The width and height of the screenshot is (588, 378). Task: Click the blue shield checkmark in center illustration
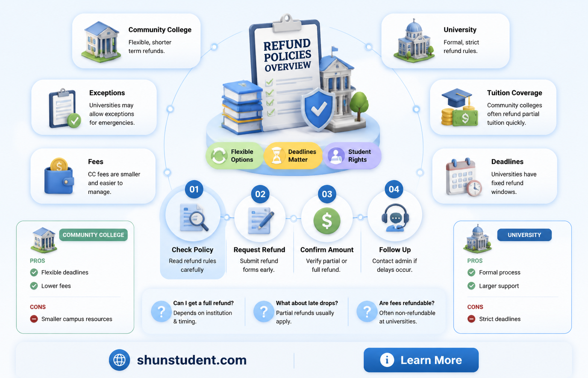tap(319, 109)
